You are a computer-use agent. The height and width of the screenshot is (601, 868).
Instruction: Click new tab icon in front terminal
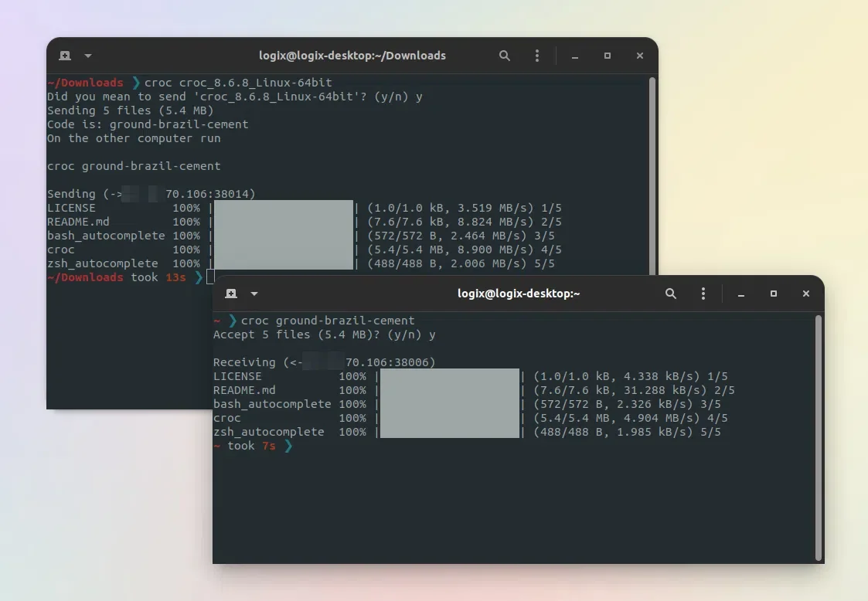point(231,294)
